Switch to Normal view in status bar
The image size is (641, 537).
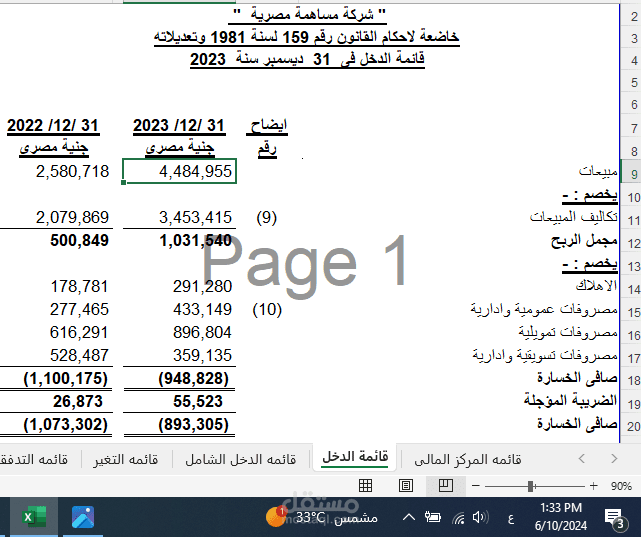tap(365, 486)
